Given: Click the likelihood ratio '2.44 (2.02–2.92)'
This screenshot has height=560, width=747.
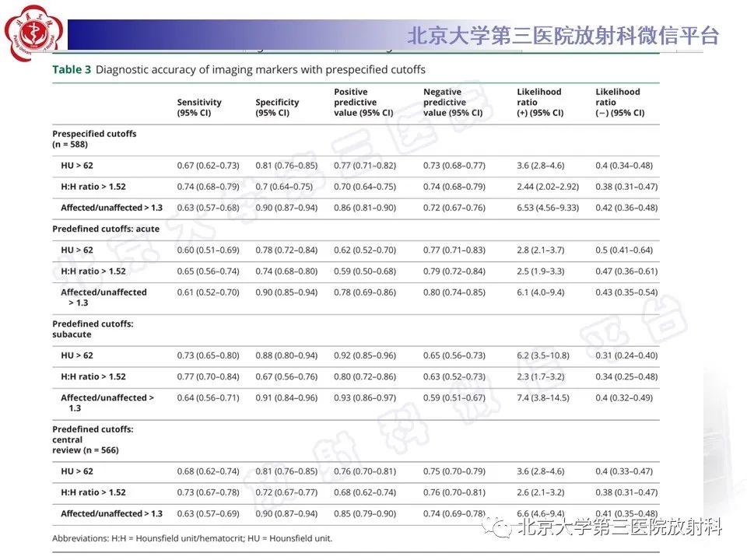Looking at the screenshot, I should click(548, 186).
